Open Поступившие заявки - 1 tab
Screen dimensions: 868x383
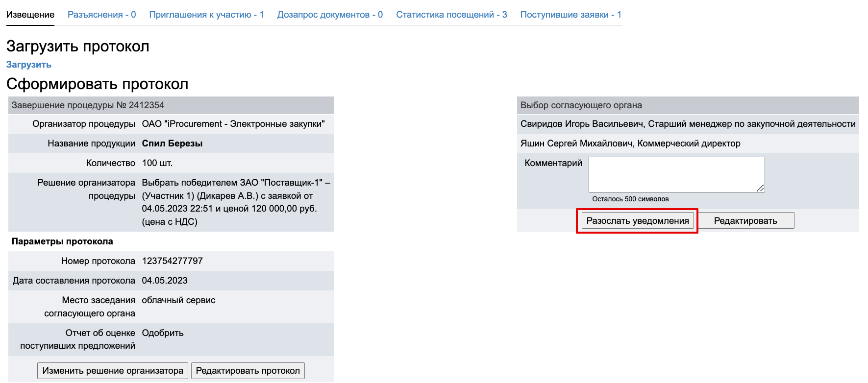click(x=571, y=15)
